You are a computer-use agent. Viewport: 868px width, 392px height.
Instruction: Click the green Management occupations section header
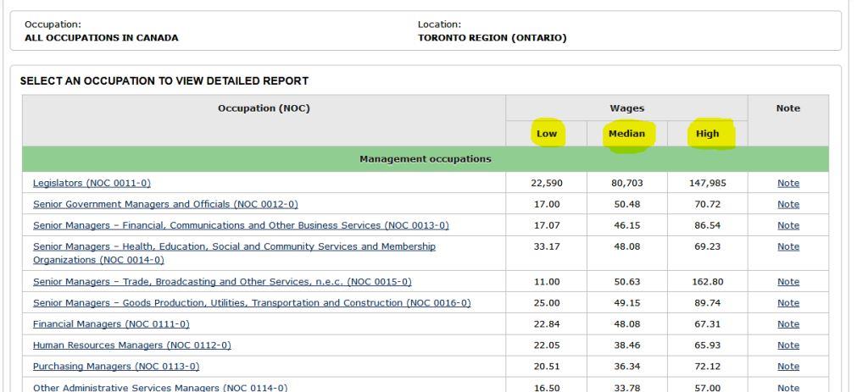point(425,159)
